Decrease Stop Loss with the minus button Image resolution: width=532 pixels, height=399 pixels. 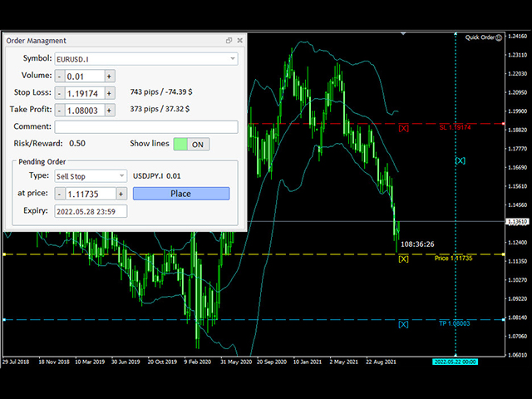pos(59,93)
